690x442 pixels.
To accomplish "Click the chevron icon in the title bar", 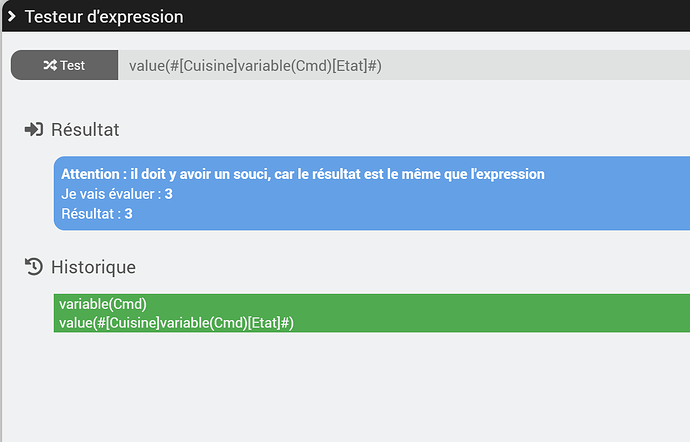I will pyautogui.click(x=11, y=17).
